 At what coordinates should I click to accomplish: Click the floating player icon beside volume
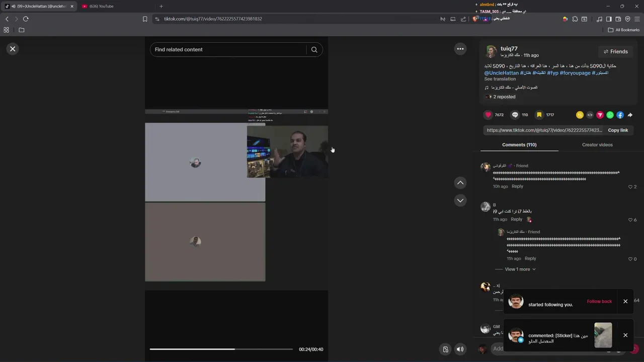click(x=445, y=349)
